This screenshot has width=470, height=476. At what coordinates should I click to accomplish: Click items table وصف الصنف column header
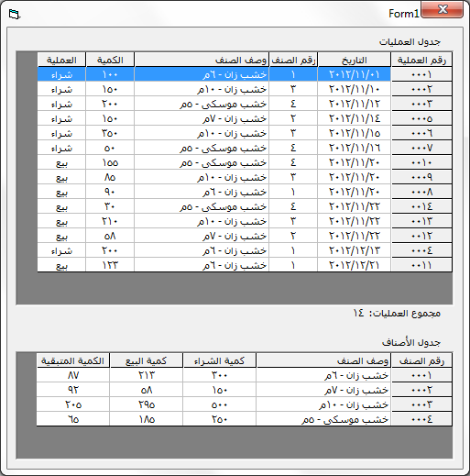(323, 360)
